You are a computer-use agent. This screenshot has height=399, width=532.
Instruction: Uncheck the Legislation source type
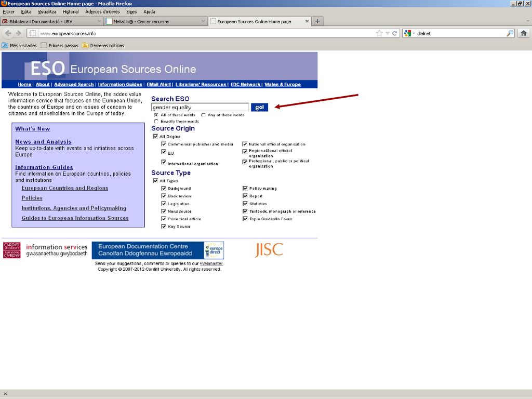[x=164, y=204]
